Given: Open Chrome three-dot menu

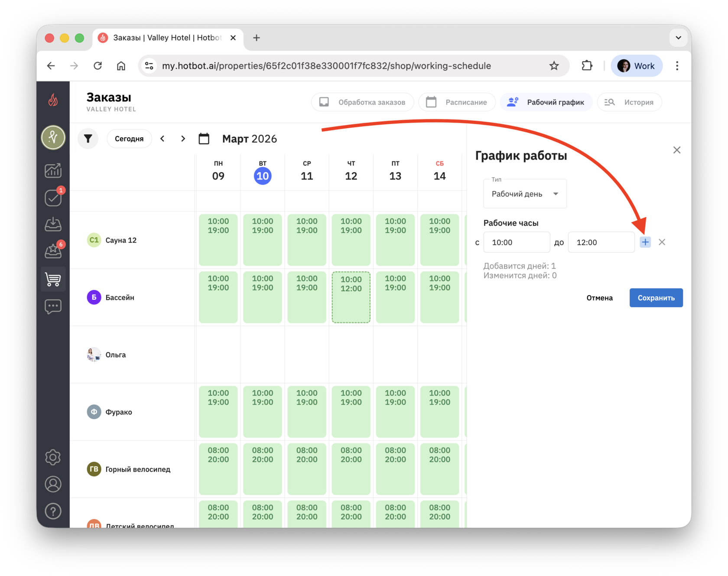Looking at the screenshot, I should point(677,66).
